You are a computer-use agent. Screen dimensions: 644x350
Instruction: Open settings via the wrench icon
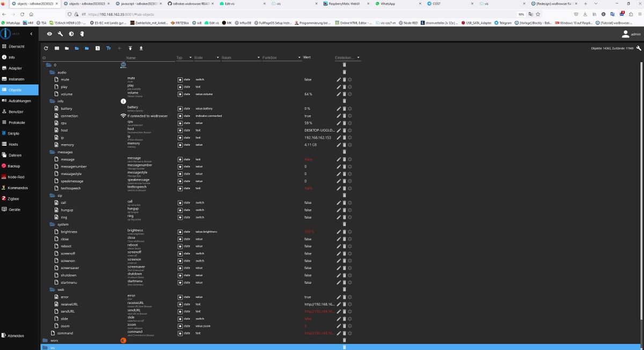click(60, 34)
